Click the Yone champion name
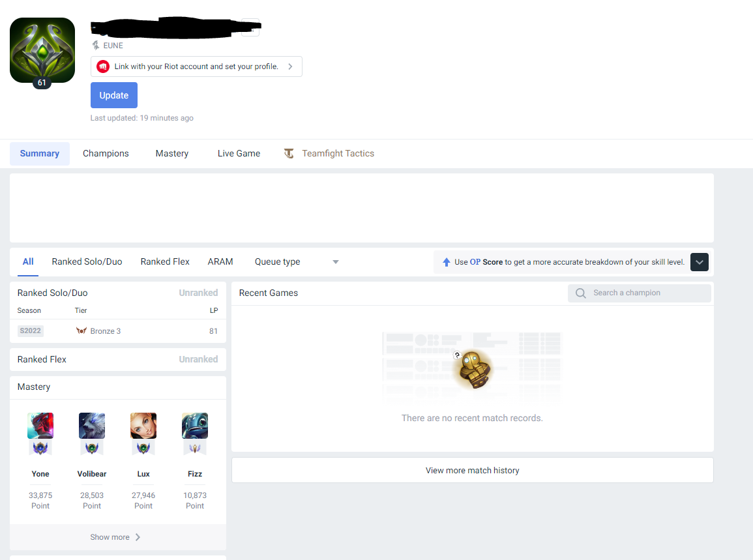 [x=40, y=474]
